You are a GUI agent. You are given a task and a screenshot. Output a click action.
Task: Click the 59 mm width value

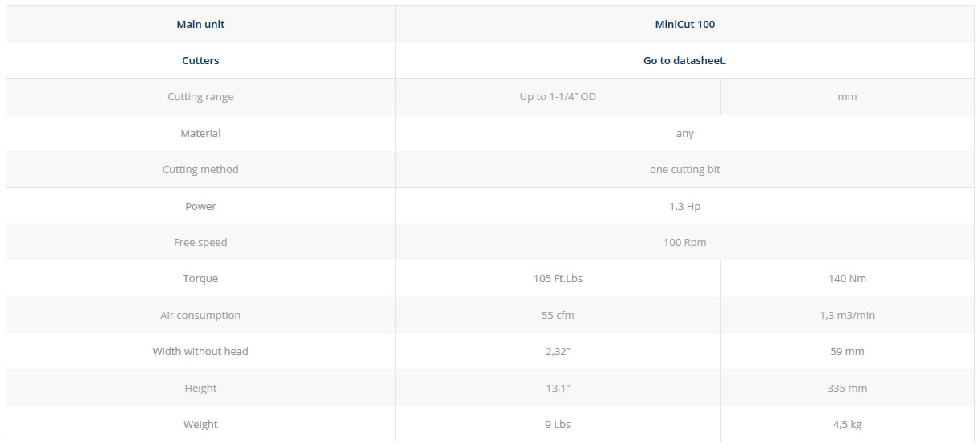(x=847, y=351)
